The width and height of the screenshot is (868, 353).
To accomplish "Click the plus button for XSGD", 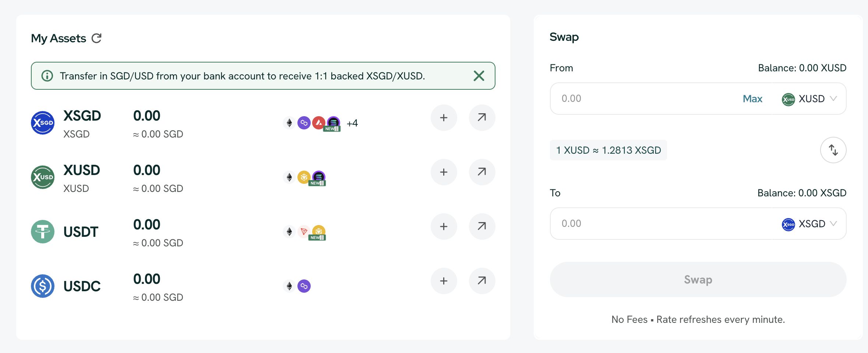I will click(x=444, y=118).
